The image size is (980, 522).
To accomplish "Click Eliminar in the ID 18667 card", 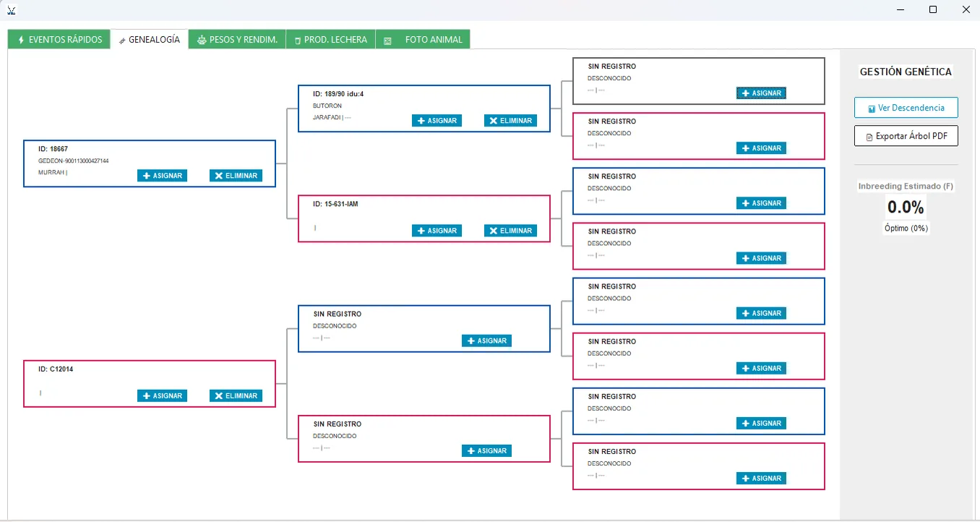I will tap(236, 176).
